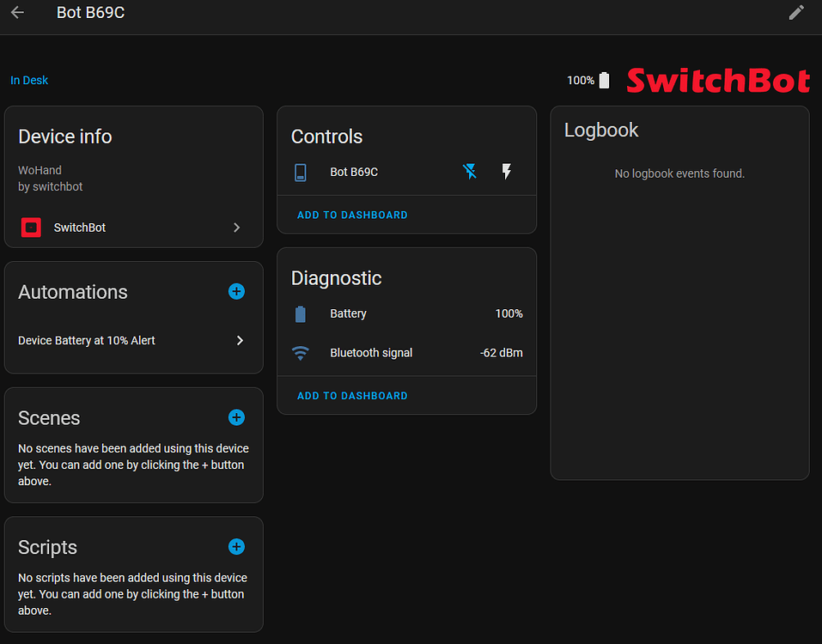Select the Bot B69C title in the header
This screenshot has height=644, width=822.
90,13
